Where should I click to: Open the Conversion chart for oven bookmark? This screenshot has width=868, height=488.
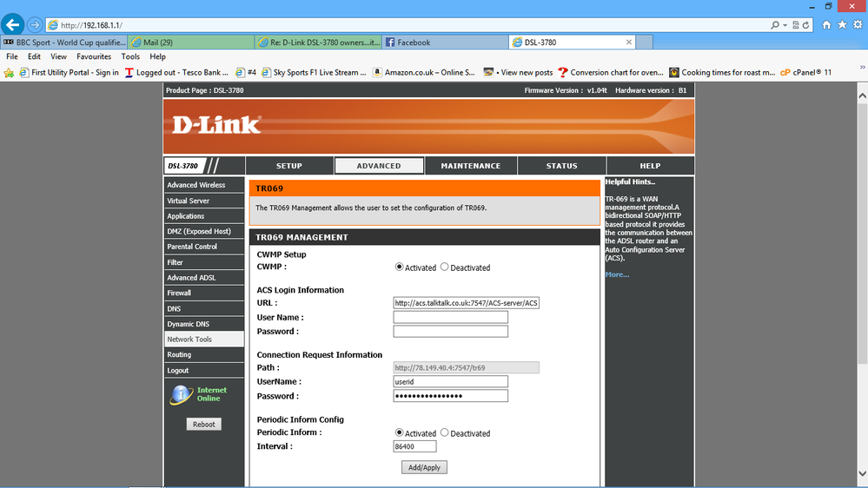(x=611, y=72)
